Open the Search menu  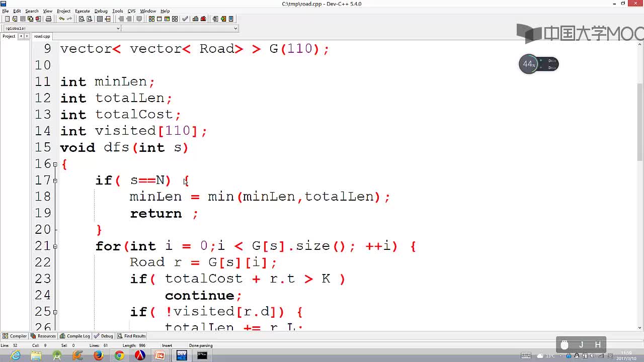tap(32, 11)
